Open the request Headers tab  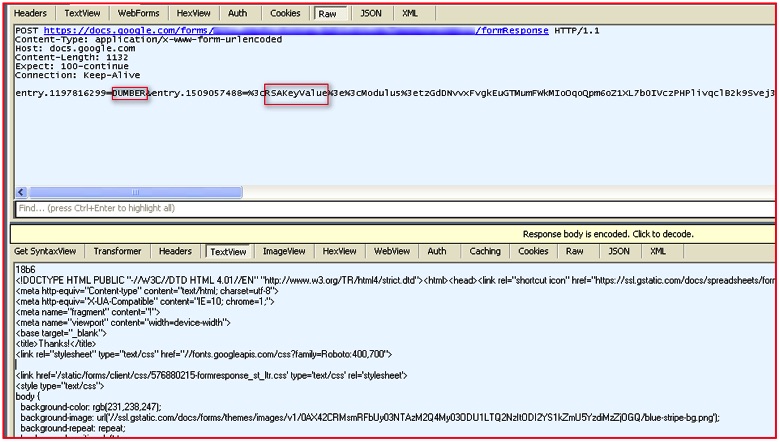[x=31, y=13]
